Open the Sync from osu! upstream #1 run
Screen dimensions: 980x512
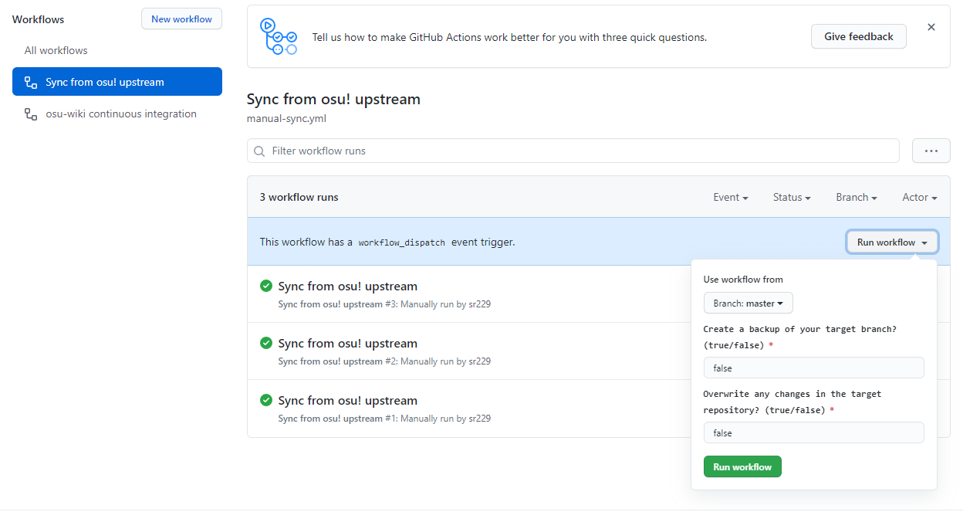point(347,400)
